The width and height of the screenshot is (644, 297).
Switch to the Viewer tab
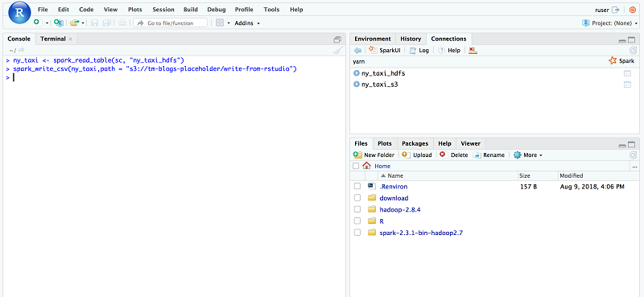[x=470, y=143]
